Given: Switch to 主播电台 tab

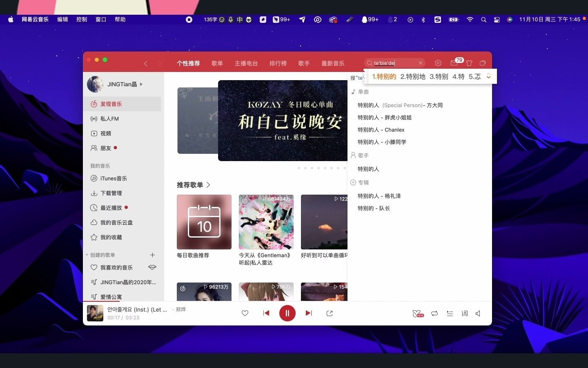Looking at the screenshot, I should click(x=246, y=63).
